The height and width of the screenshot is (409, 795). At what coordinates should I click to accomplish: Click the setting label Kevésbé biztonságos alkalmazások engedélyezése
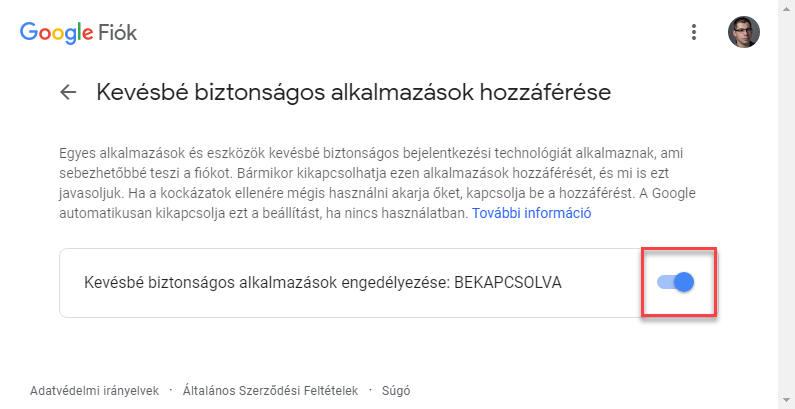[x=267, y=283]
